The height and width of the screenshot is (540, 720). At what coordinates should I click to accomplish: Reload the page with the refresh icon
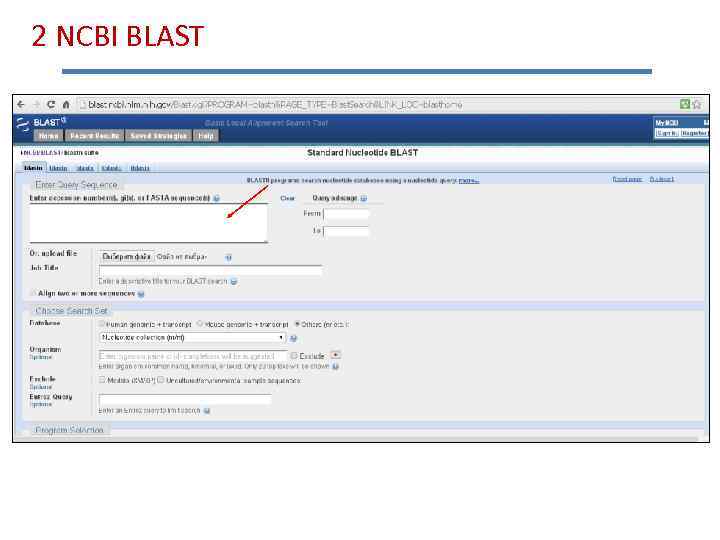coord(51,105)
